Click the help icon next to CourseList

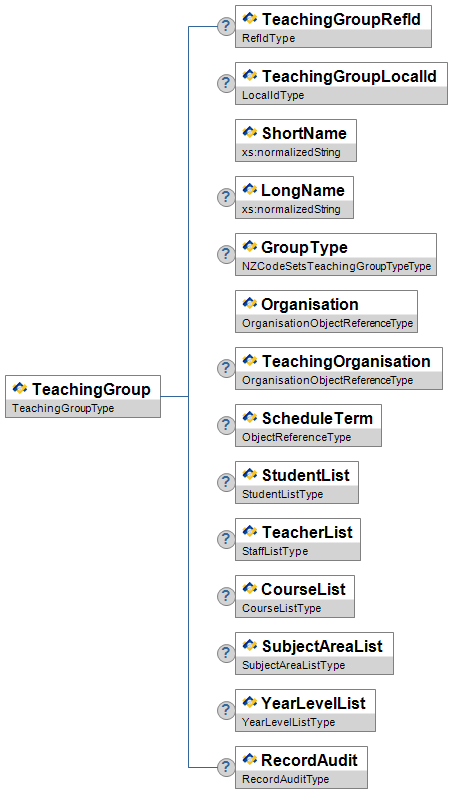[226, 596]
